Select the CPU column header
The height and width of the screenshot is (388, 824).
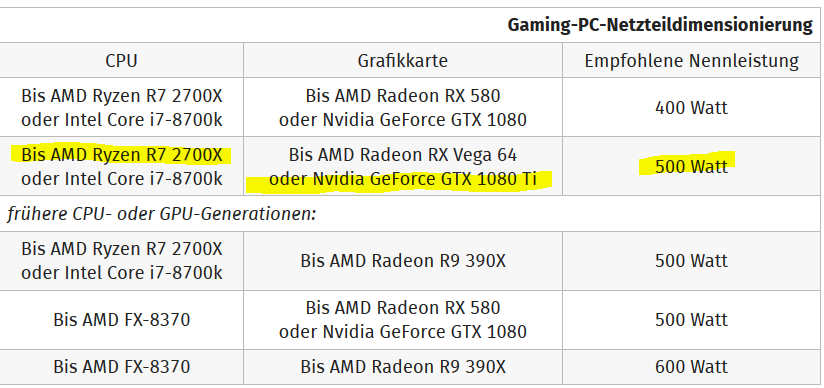121,60
